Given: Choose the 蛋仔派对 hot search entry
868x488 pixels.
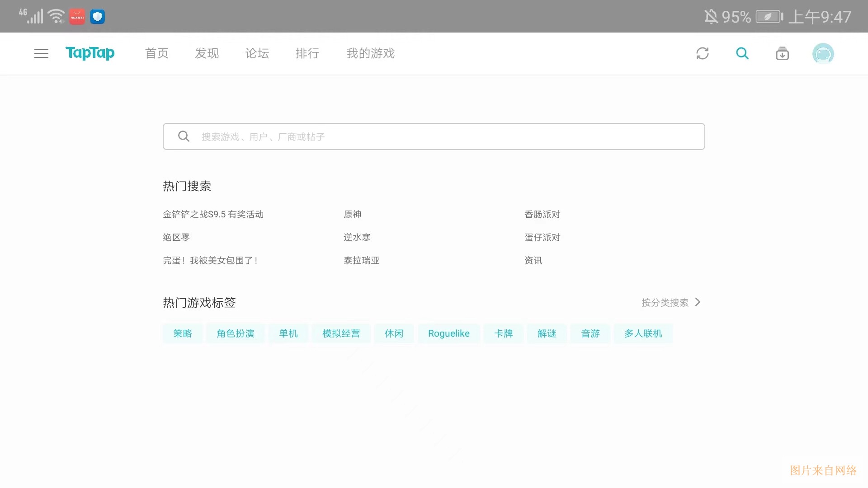Looking at the screenshot, I should click(x=542, y=237).
